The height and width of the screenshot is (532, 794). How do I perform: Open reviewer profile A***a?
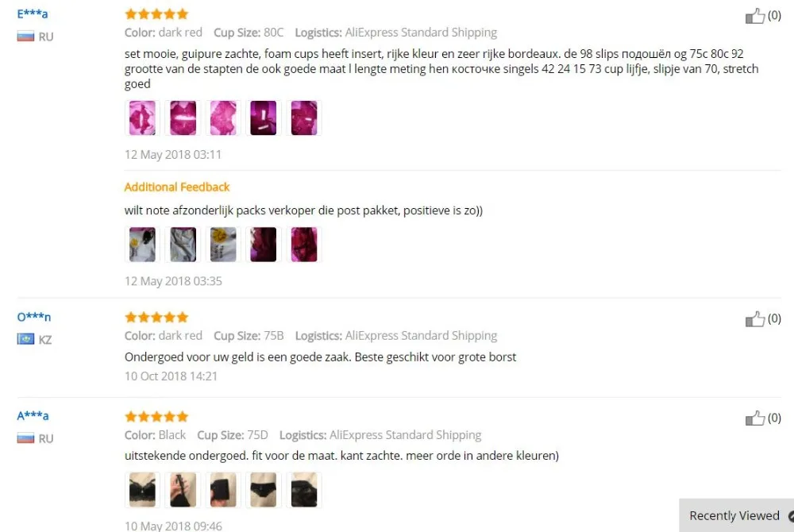33,416
